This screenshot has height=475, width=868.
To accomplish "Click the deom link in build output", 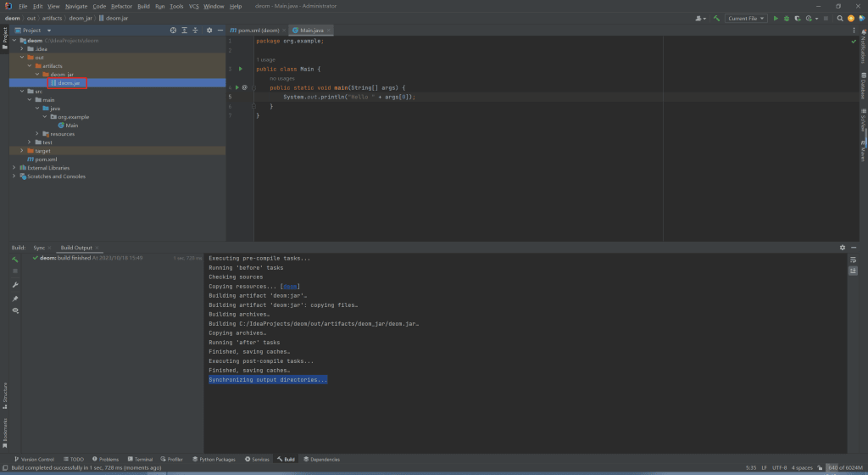I will (290, 287).
